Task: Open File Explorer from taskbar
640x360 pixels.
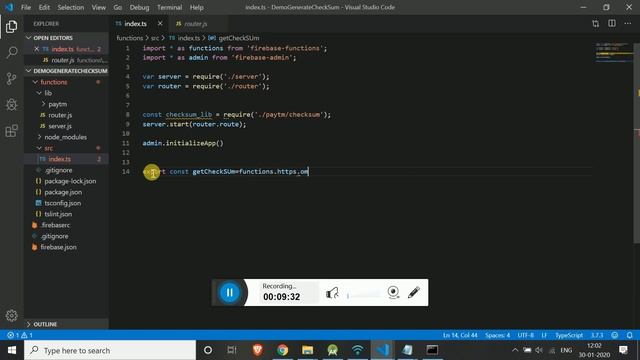Action: tap(307, 350)
